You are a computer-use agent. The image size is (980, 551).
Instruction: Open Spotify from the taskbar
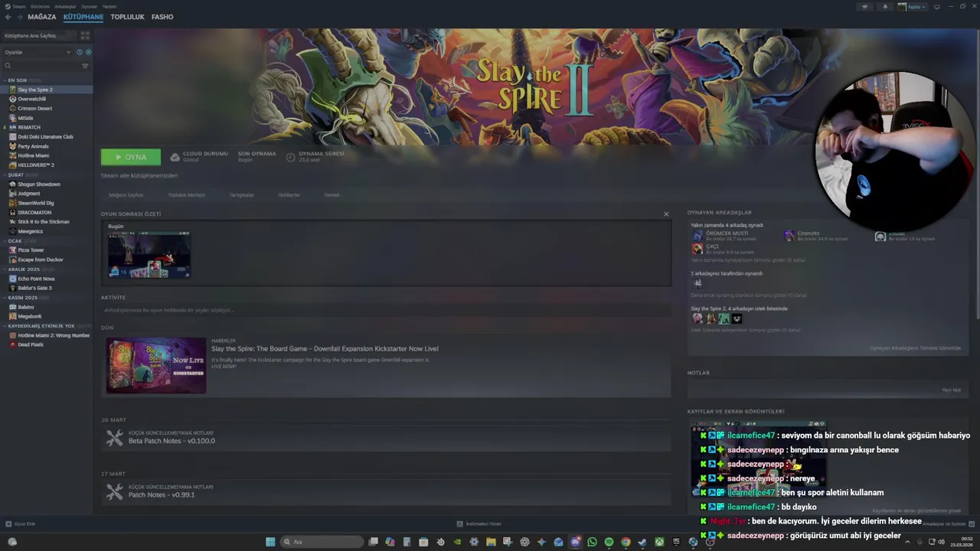tap(609, 542)
